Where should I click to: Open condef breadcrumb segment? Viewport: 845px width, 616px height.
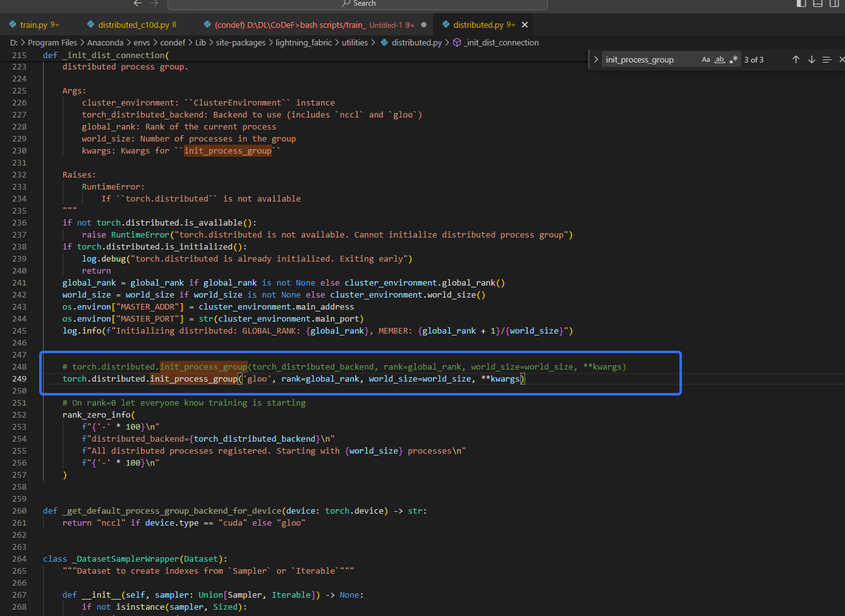[x=173, y=42]
